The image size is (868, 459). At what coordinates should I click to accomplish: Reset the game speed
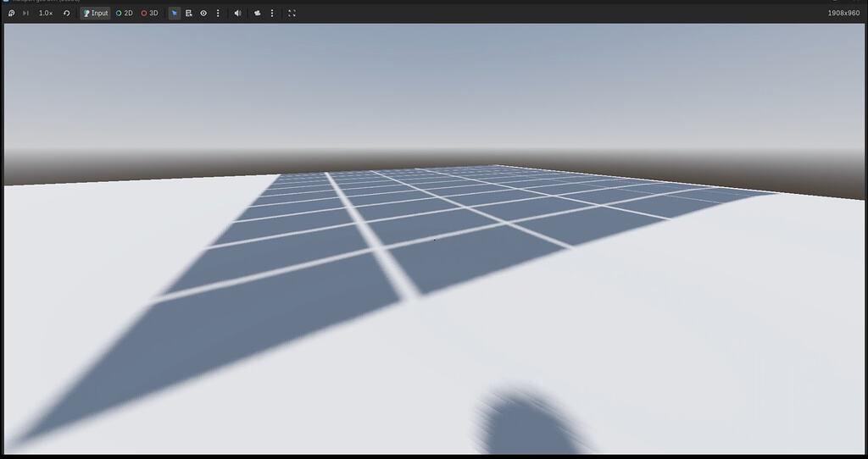click(x=66, y=14)
